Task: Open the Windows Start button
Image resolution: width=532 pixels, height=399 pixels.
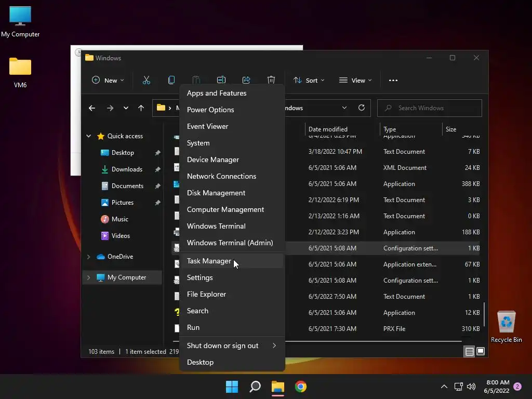Action: coord(232,387)
